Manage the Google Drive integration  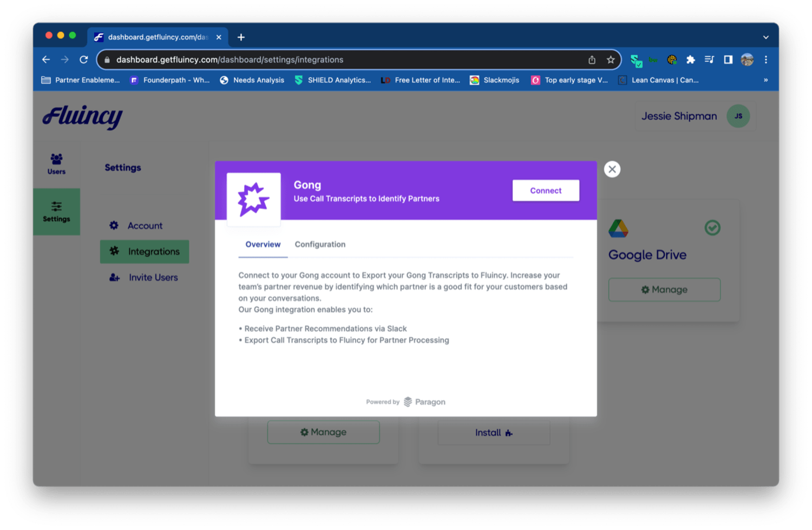[664, 290]
